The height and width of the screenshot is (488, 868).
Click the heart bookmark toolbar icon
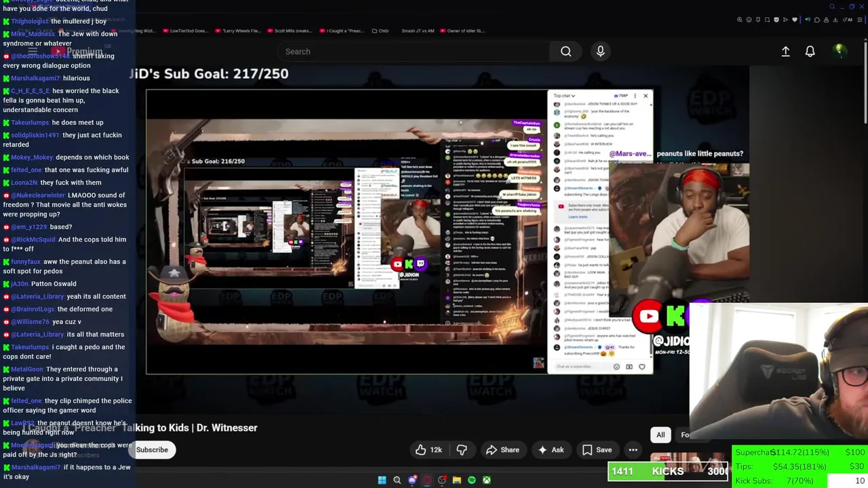[795, 20]
